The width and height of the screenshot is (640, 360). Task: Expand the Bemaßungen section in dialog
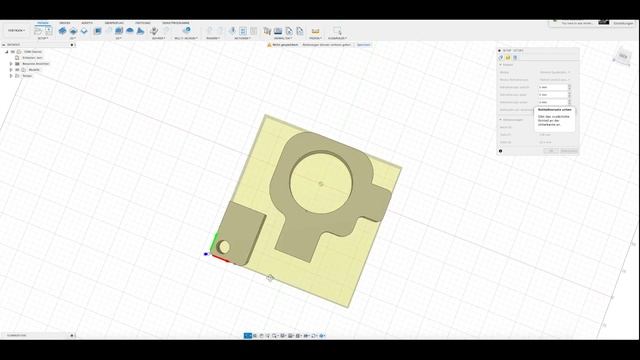[500, 120]
